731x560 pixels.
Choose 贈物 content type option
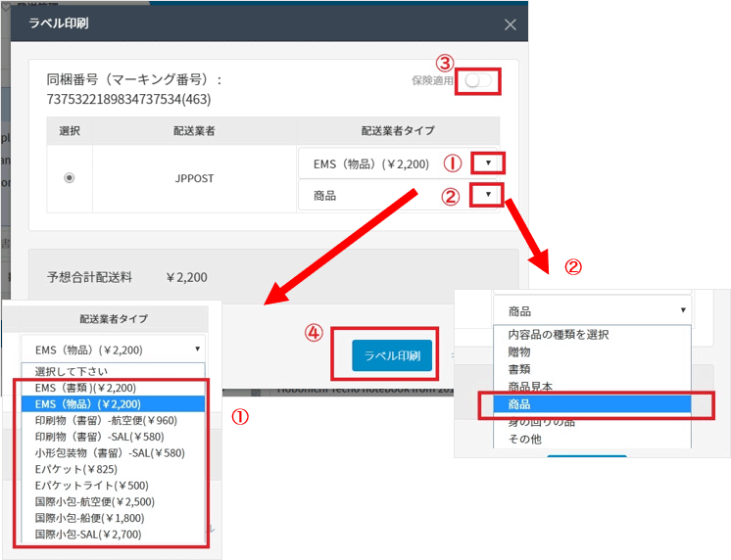point(592,351)
